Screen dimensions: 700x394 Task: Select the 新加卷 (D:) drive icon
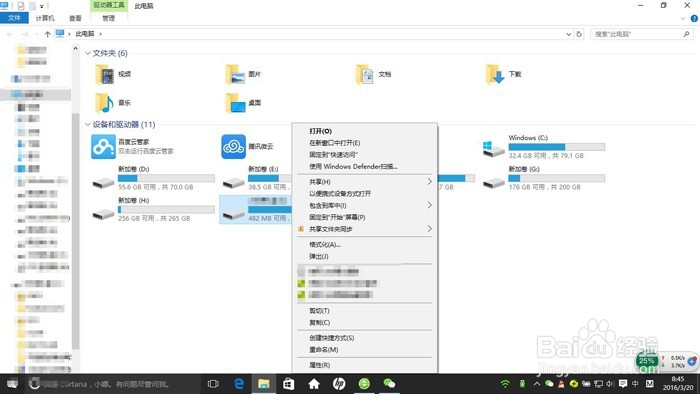pos(103,182)
